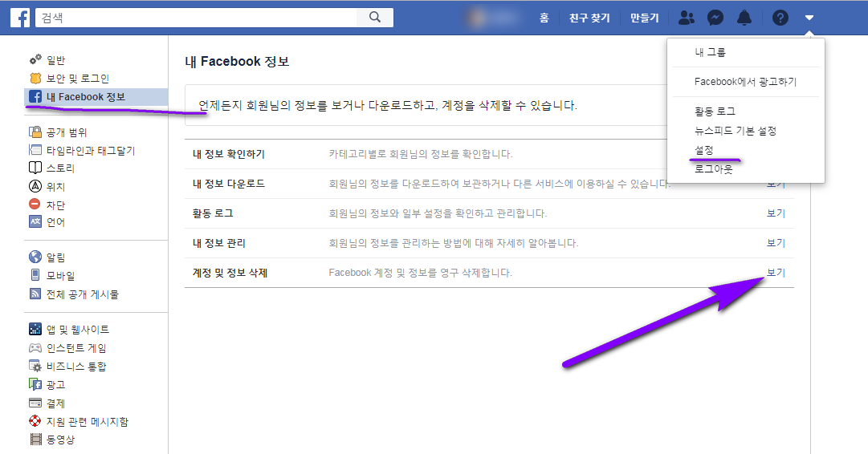
Task: Click the shield icon beside 보안 및 로그인
Action: [35, 78]
